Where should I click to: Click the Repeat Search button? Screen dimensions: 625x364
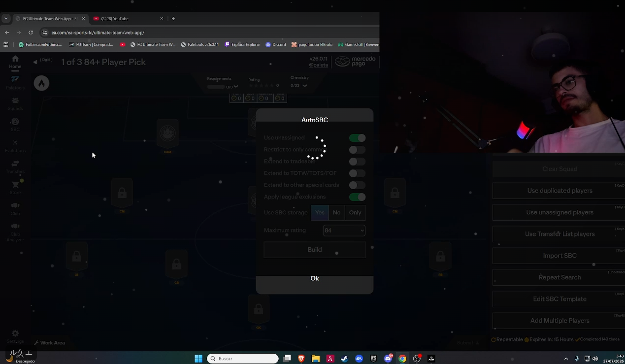[560, 277]
